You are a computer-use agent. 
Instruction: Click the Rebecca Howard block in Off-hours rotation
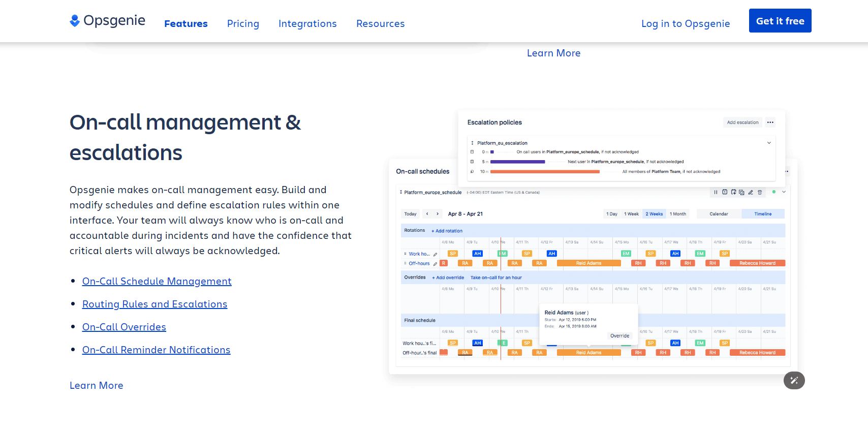click(757, 263)
